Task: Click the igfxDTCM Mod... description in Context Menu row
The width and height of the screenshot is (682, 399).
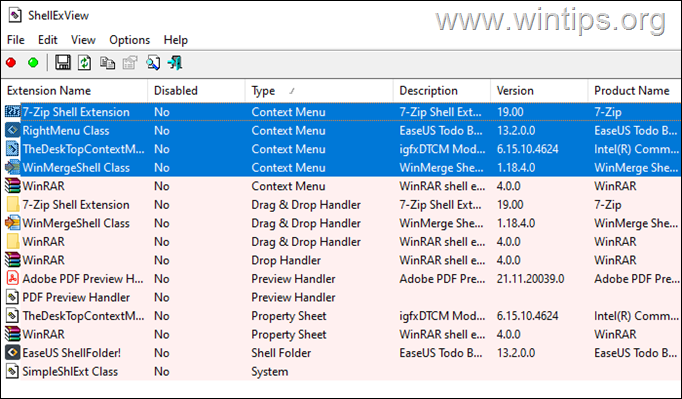Action: (442, 149)
